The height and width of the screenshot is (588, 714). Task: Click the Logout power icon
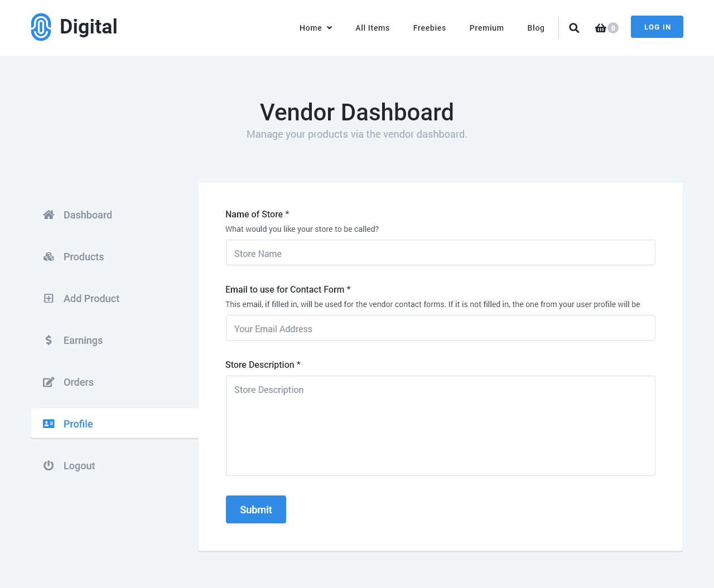pos(49,466)
